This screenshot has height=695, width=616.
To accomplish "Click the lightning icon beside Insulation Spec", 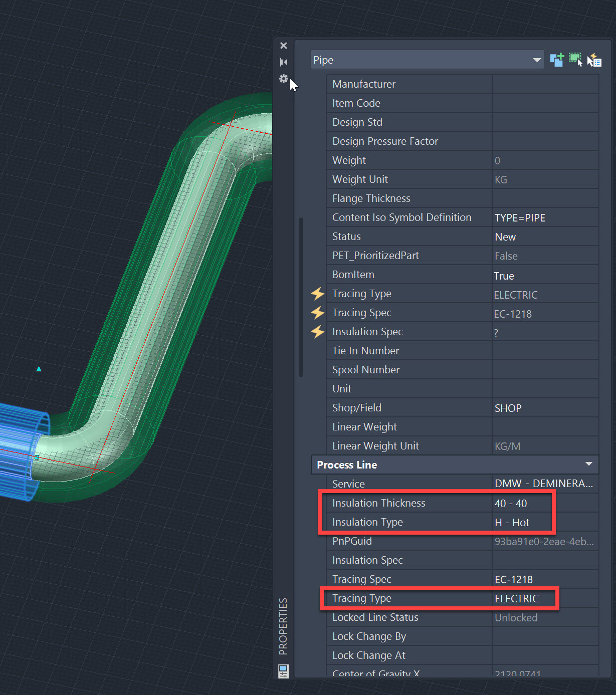I will pos(317,332).
